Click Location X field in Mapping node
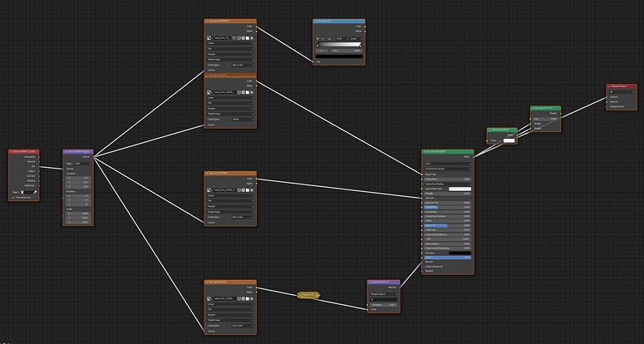The width and height of the screenshot is (644, 344). tap(78, 178)
